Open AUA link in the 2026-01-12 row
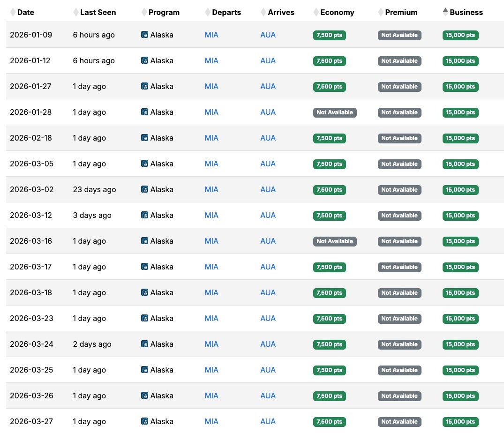The height and width of the screenshot is (433, 504). 268,60
